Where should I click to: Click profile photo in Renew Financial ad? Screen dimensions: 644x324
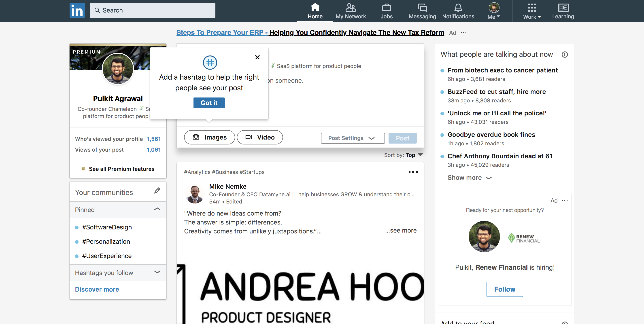tap(484, 236)
